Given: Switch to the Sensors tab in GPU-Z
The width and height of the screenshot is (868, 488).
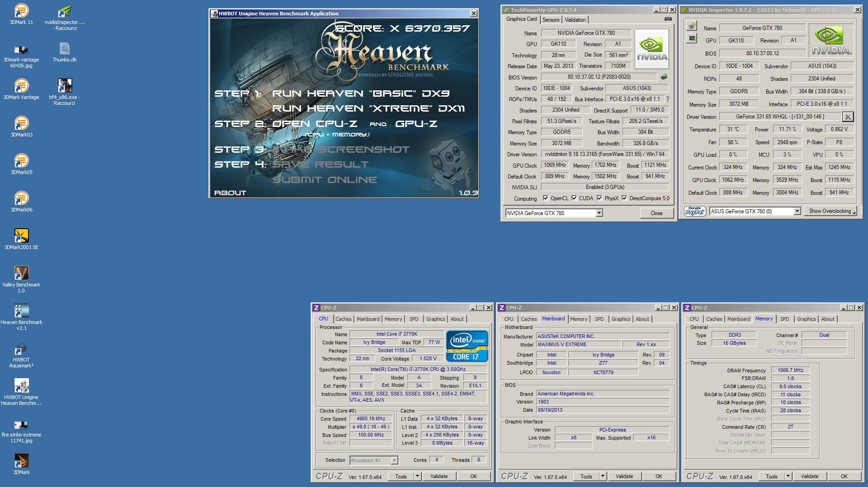Looking at the screenshot, I should (x=551, y=19).
